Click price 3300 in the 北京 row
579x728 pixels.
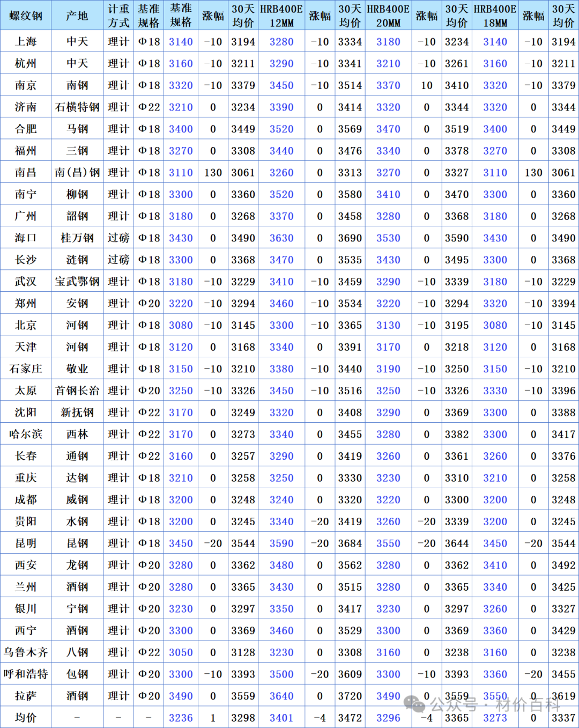coord(281,325)
